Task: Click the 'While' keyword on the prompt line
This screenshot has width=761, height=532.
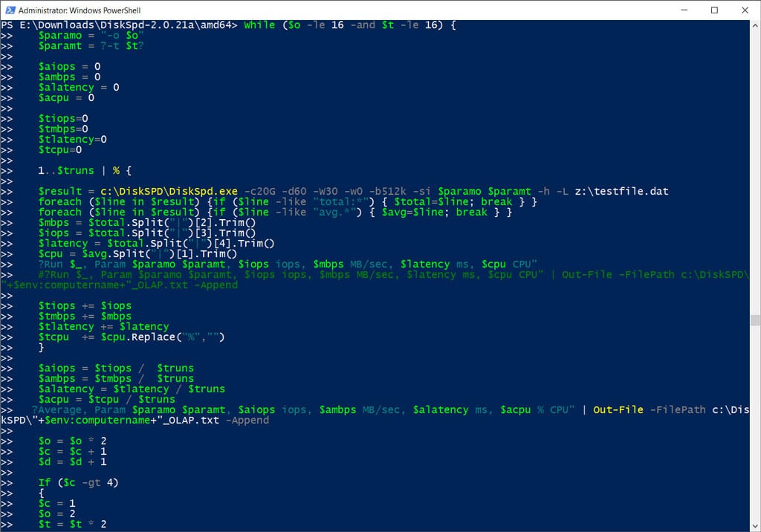Action: [x=259, y=25]
